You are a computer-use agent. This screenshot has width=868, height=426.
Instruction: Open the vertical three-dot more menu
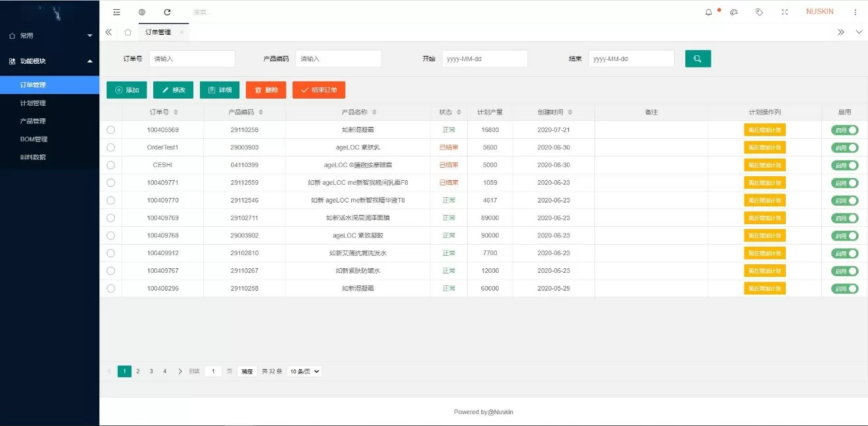point(856,12)
